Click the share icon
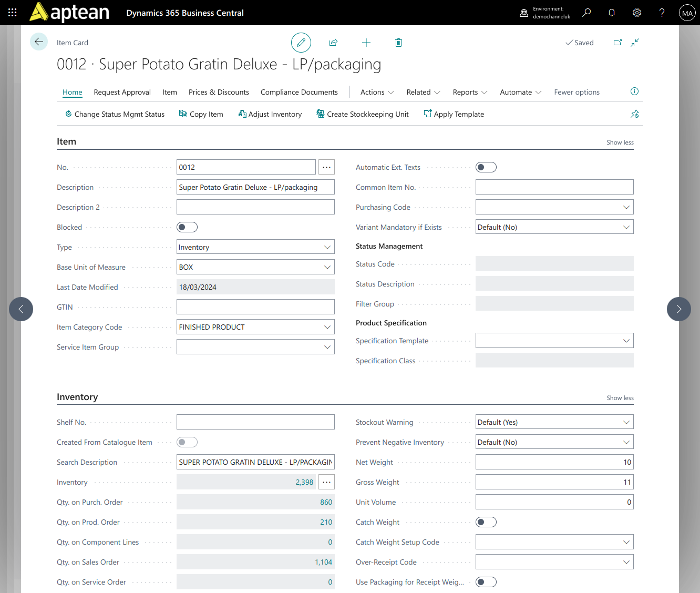 point(333,43)
